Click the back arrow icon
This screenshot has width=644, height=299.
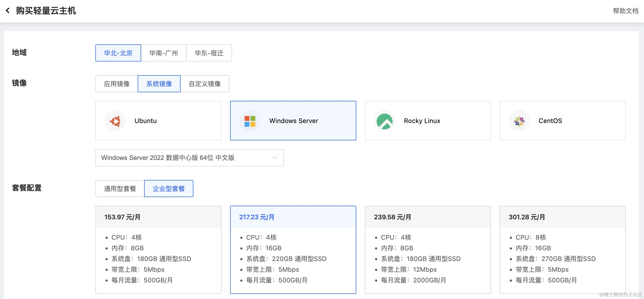(8, 10)
